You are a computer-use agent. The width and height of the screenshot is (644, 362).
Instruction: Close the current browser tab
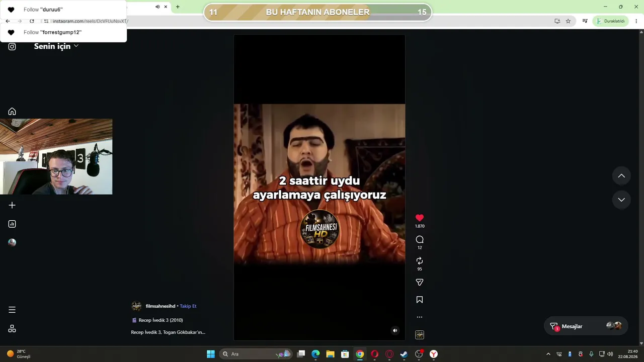[x=166, y=7]
